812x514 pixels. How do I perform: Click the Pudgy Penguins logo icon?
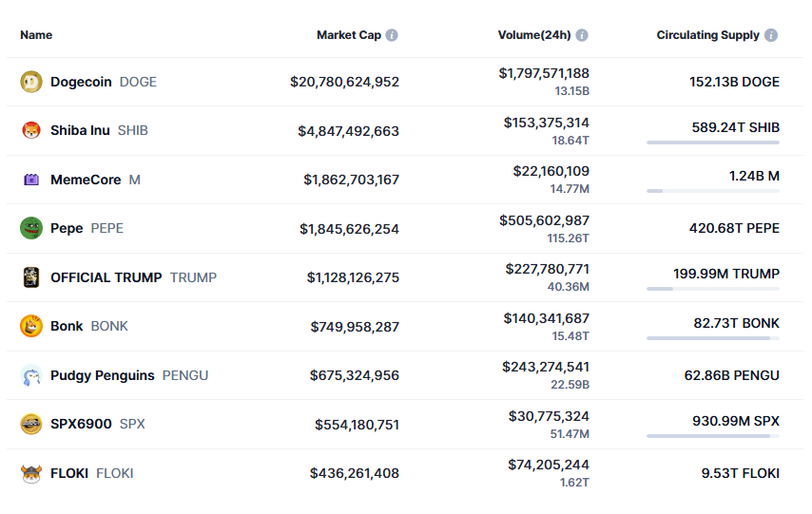(x=31, y=375)
